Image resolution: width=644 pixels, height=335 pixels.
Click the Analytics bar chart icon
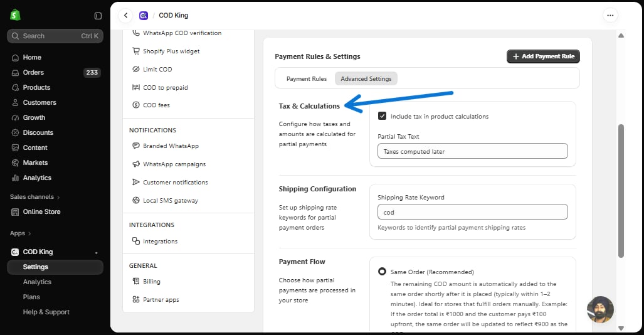pyautogui.click(x=15, y=178)
